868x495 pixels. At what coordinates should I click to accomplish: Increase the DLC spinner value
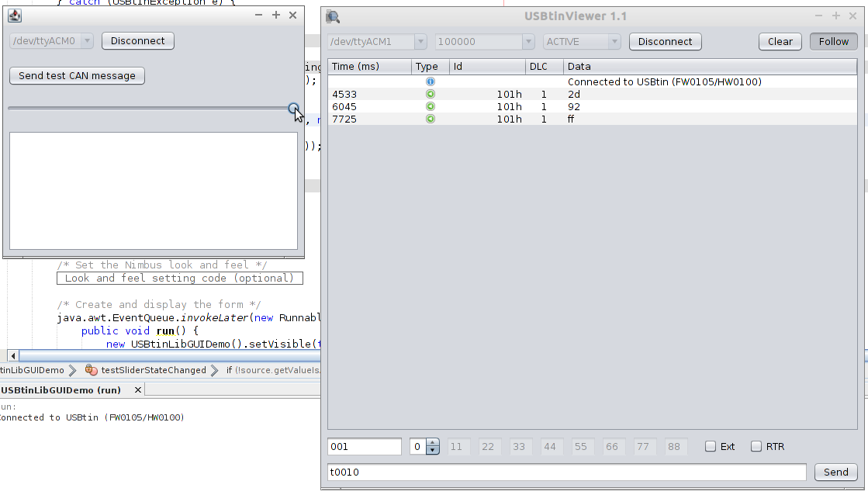pyautogui.click(x=432, y=442)
